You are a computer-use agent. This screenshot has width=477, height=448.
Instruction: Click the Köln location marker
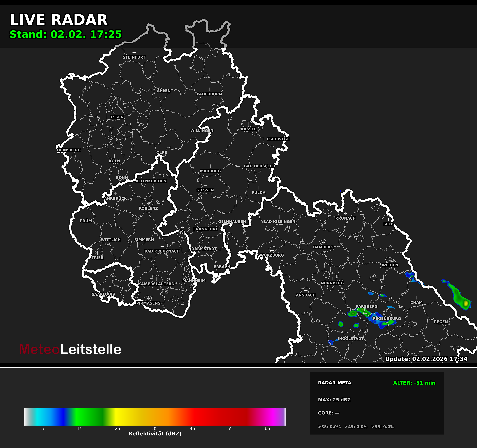pos(114,156)
